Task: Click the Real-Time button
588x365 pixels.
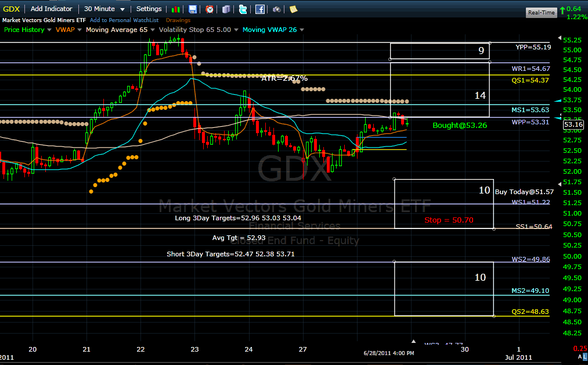Action: 541,12
